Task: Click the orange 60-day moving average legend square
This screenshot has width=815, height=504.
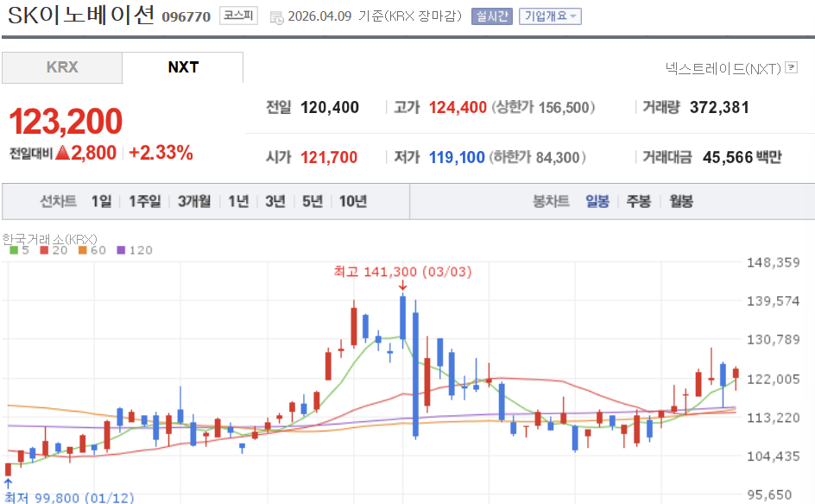Action: click(83, 250)
